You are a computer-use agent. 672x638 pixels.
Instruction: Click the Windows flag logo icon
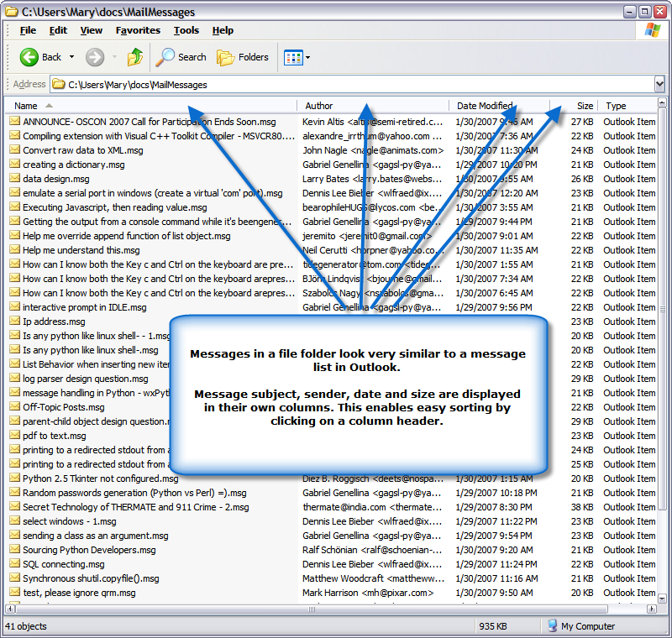click(653, 30)
